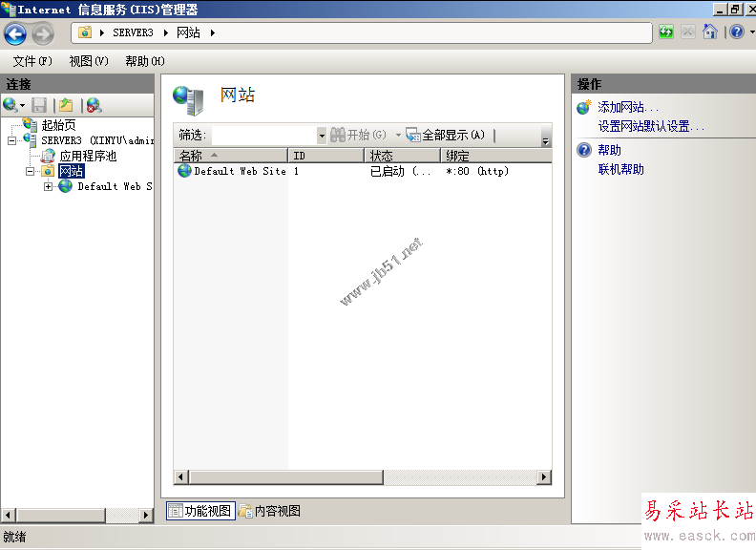Click the help question icon in actions pane
Image resolution: width=756 pixels, height=550 pixels.
pos(584,150)
